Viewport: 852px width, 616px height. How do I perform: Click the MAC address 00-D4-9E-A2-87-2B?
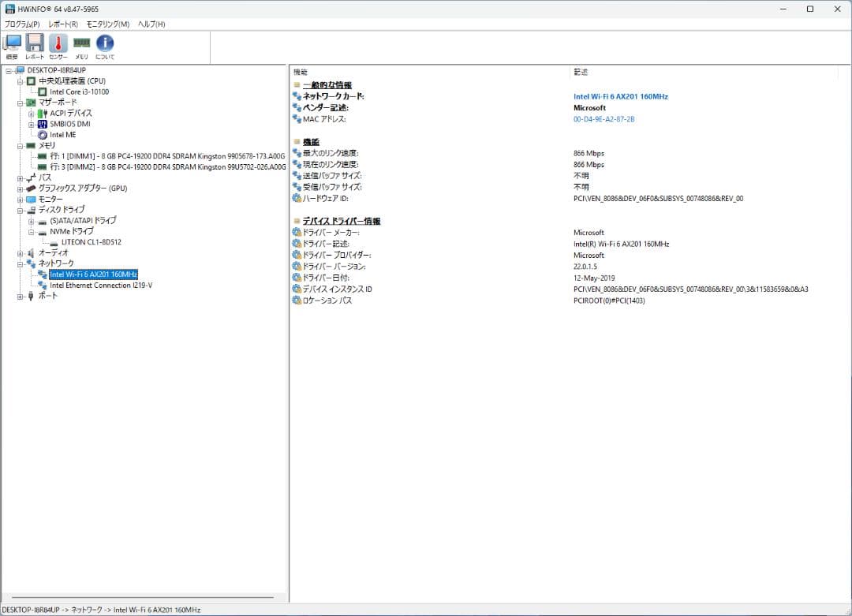[x=603, y=119]
